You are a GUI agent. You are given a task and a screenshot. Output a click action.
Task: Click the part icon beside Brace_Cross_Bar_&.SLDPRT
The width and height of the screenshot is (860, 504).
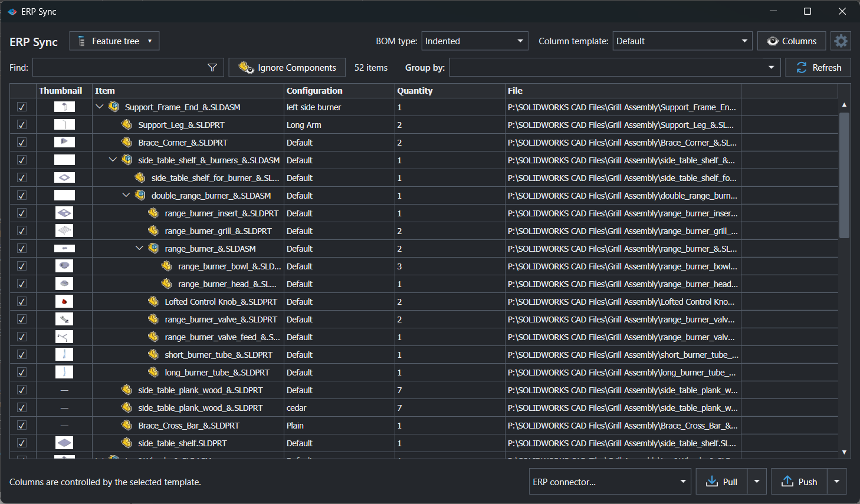tap(127, 425)
